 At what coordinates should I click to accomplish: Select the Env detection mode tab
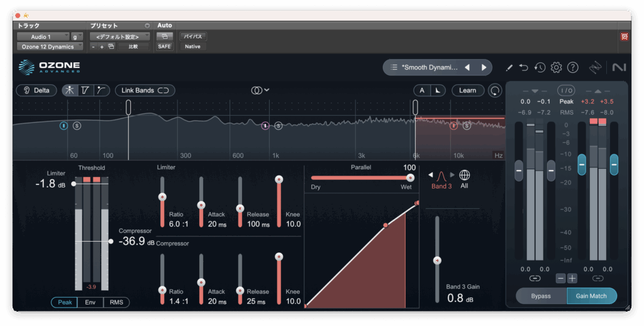pos(91,303)
